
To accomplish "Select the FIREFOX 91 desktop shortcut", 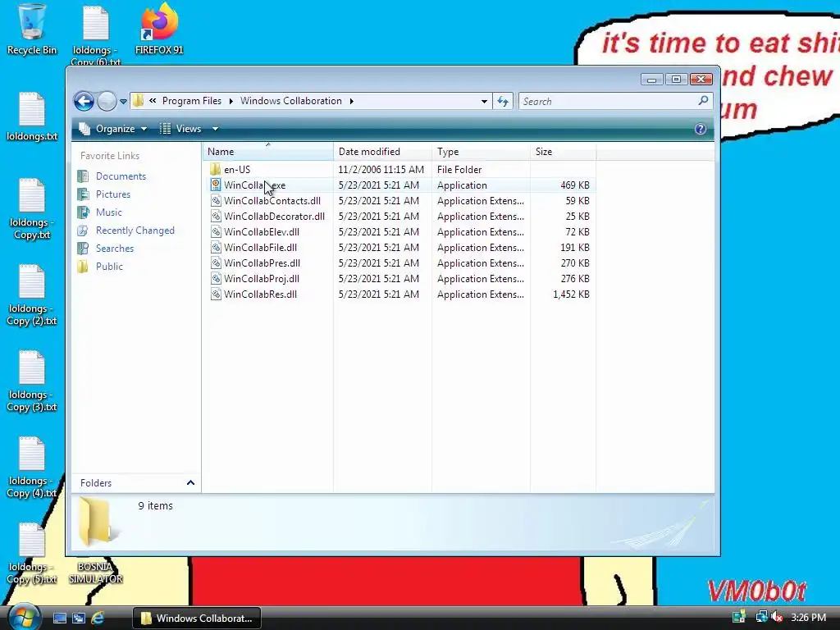I will 159,30.
